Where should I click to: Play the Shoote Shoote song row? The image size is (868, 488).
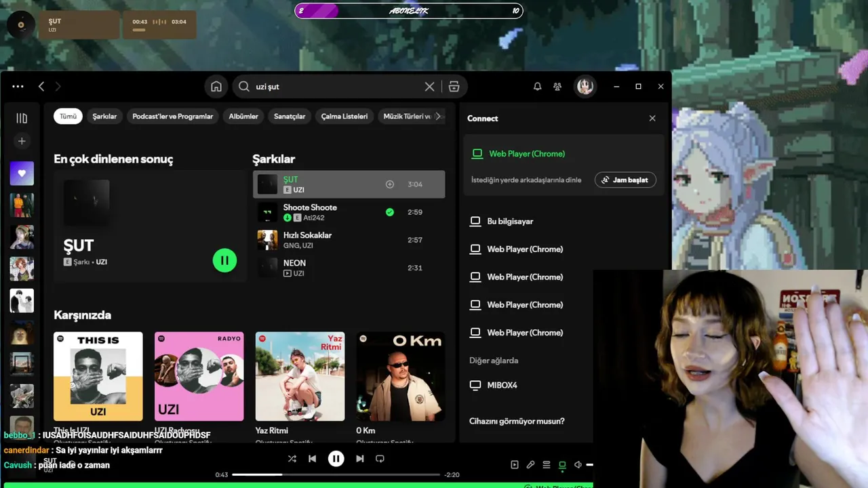(349, 212)
